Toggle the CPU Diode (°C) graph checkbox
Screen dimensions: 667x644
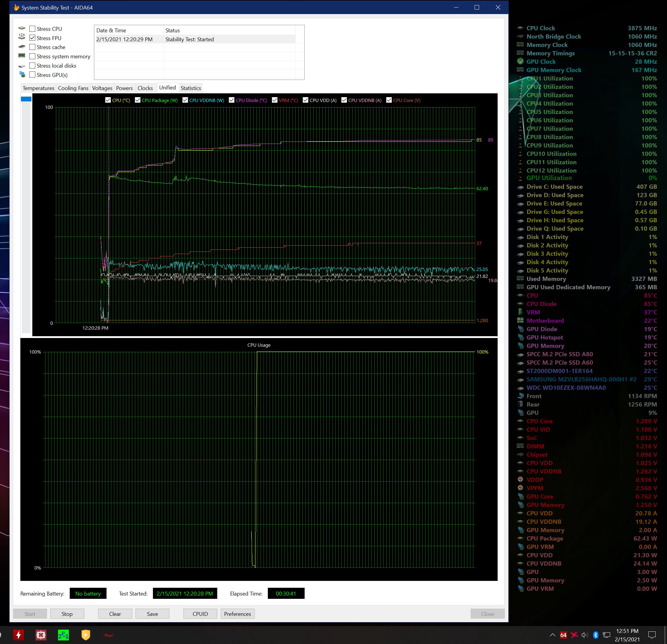[x=232, y=100]
